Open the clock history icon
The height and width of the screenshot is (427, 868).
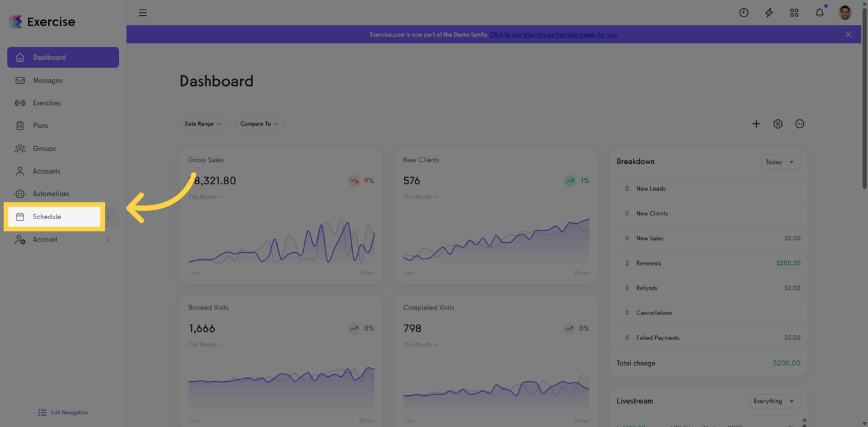[743, 13]
